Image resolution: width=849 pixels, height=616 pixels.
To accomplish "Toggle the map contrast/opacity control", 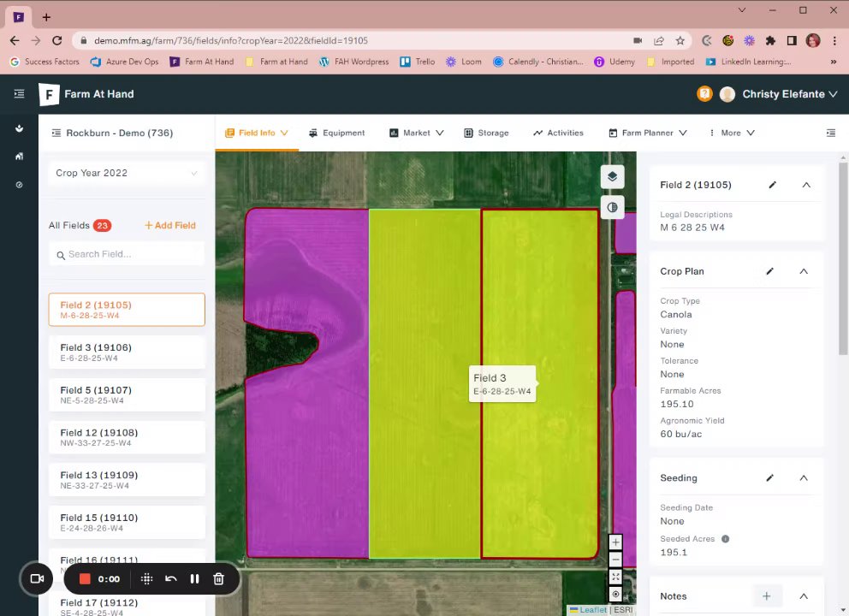I will (613, 207).
